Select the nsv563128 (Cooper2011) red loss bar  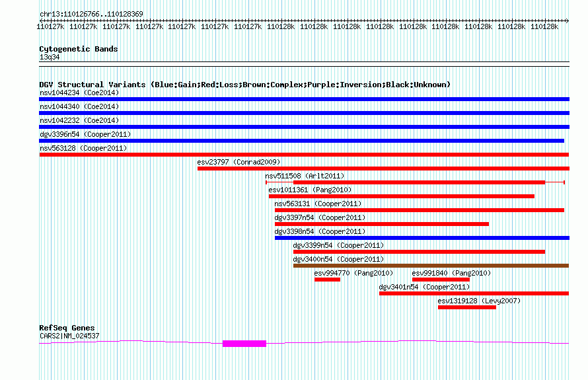pyautogui.click(x=304, y=155)
